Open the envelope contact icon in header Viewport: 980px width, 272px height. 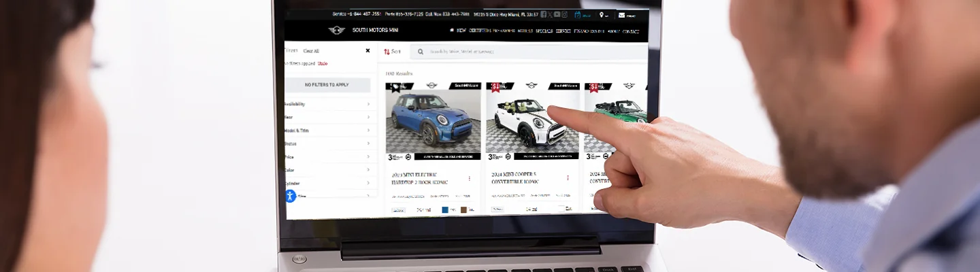tap(621, 15)
